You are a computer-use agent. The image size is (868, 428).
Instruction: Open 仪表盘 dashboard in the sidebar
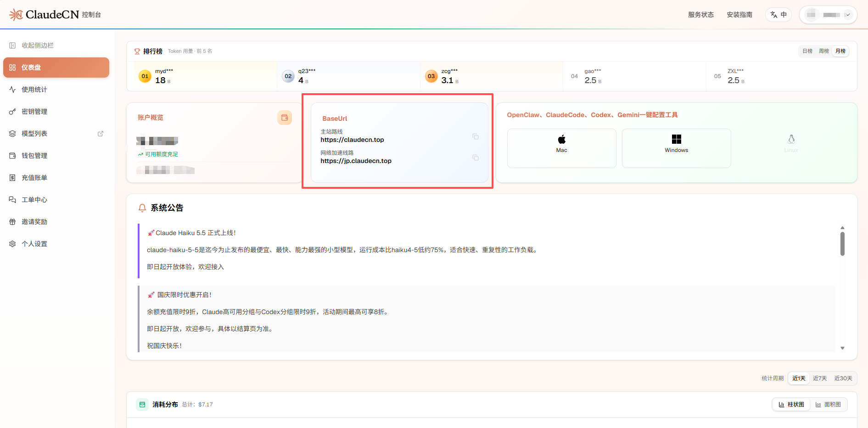[x=56, y=68]
